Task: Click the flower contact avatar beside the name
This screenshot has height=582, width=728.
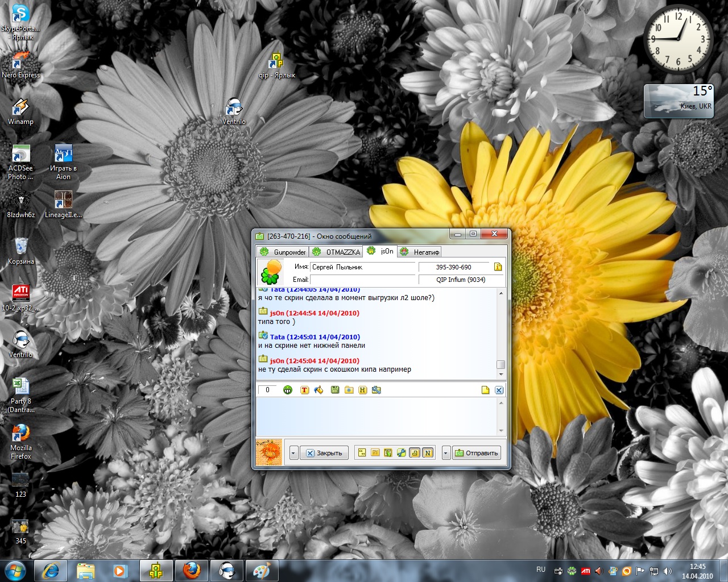Action: tap(270, 272)
